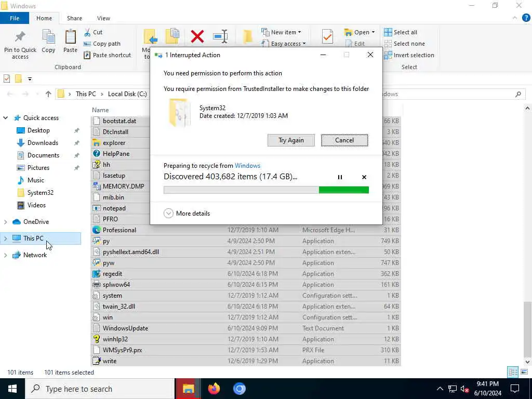Open the File menu tab
The width and height of the screenshot is (532, 399).
coord(15,18)
